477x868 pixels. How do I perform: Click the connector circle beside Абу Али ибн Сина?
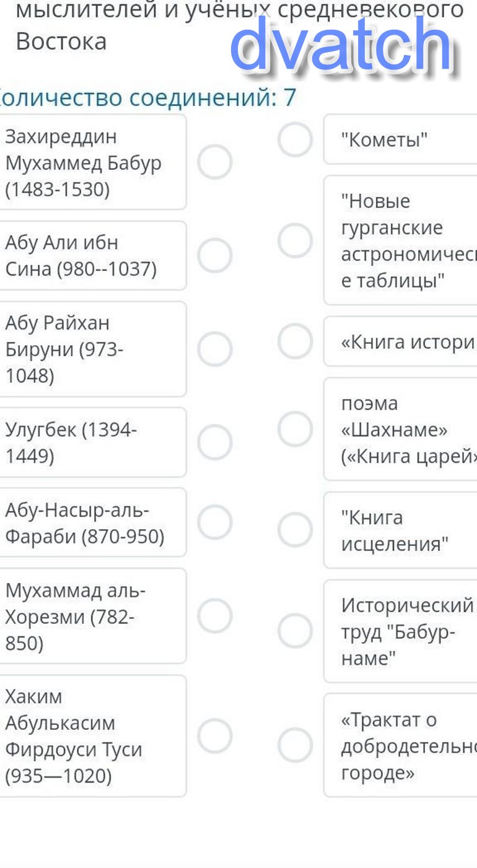214,255
